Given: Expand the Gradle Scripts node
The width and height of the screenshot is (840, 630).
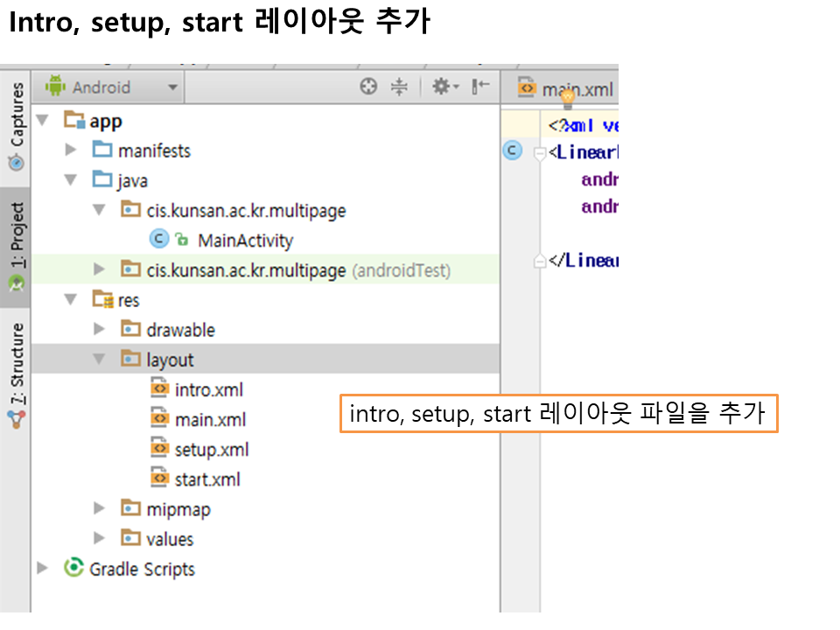Looking at the screenshot, I should (42, 569).
